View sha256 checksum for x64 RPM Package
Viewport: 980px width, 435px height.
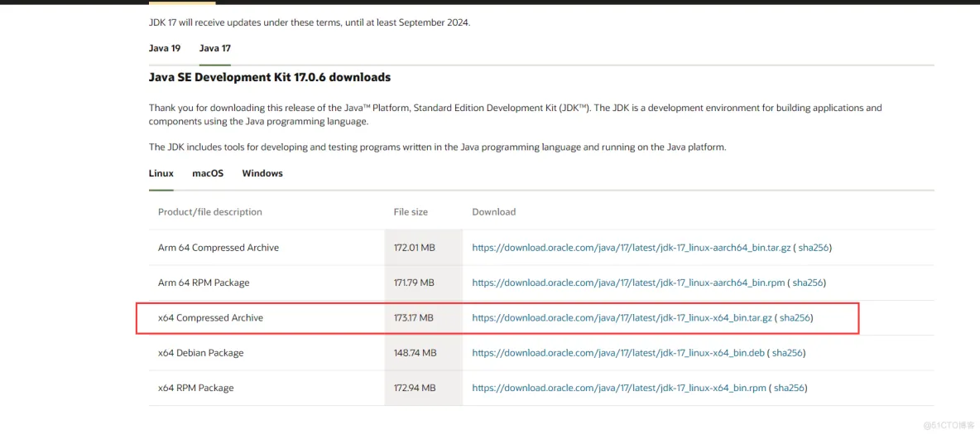coord(790,388)
